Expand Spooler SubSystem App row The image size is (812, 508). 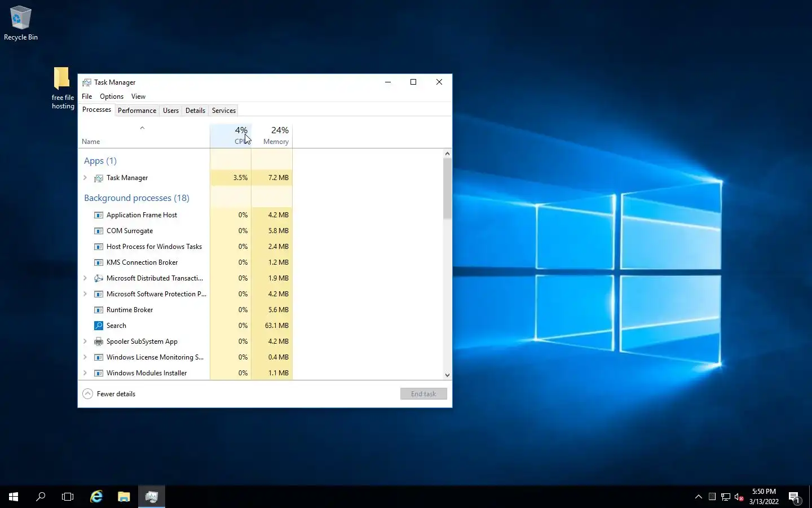coord(85,341)
